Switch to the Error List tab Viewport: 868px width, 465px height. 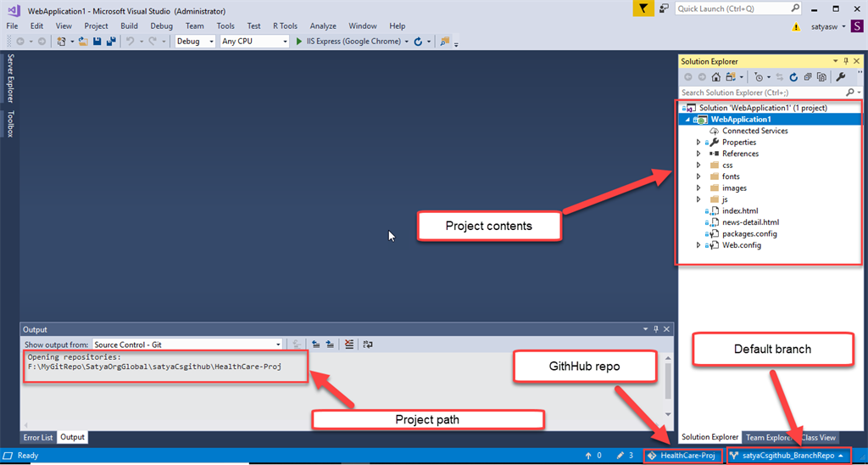(x=38, y=437)
